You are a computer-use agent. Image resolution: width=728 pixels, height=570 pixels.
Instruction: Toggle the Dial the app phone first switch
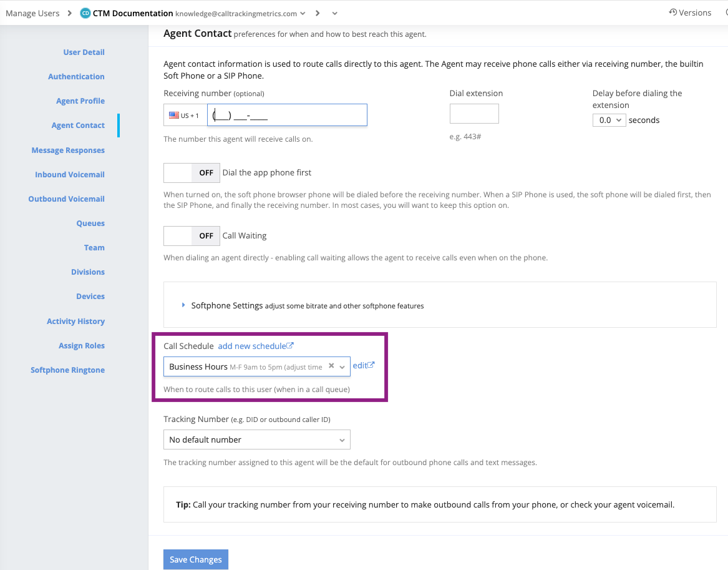pos(192,173)
